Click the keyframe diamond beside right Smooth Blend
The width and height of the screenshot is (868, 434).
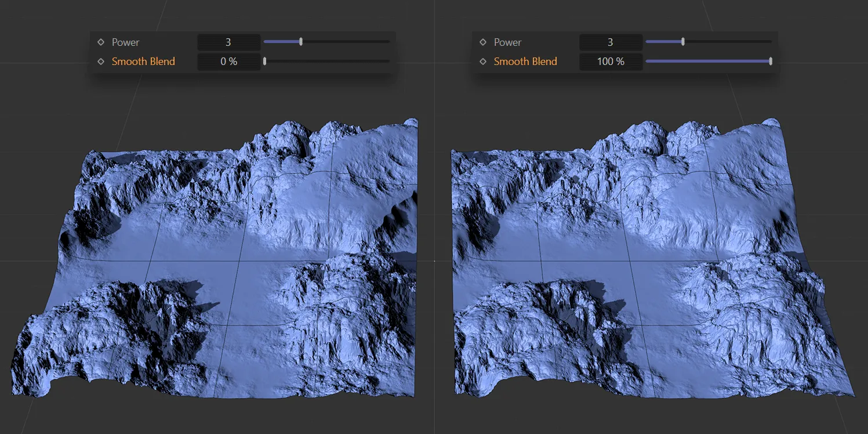[482, 61]
